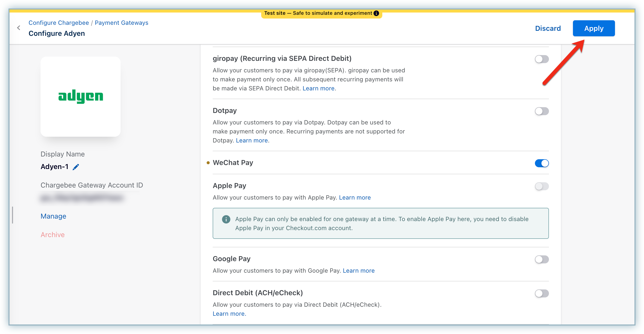This screenshot has height=334, width=644.
Task: Click the Apple Pay section heading
Action: click(229, 186)
